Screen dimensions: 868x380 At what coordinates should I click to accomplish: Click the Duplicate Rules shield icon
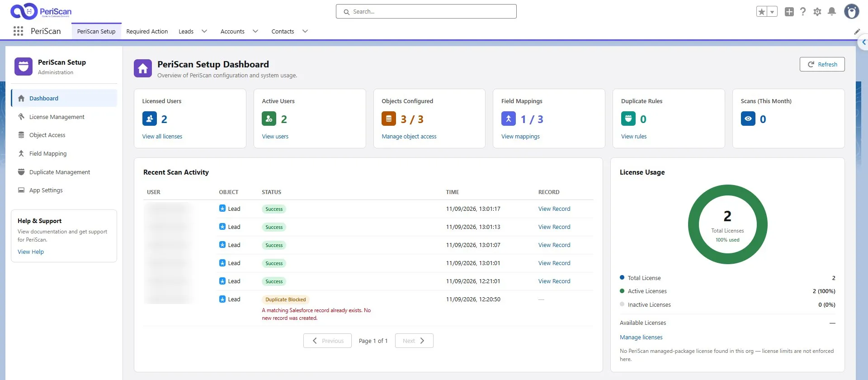click(x=628, y=119)
